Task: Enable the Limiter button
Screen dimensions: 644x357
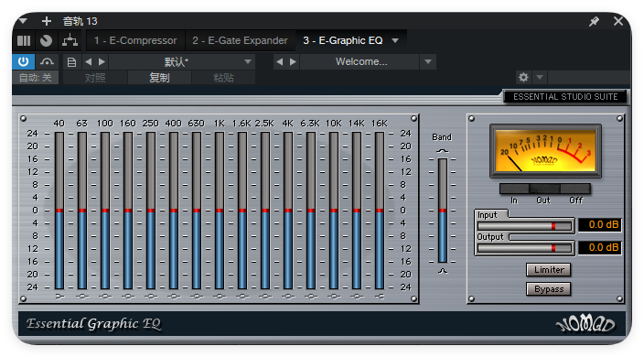Action: point(549,270)
